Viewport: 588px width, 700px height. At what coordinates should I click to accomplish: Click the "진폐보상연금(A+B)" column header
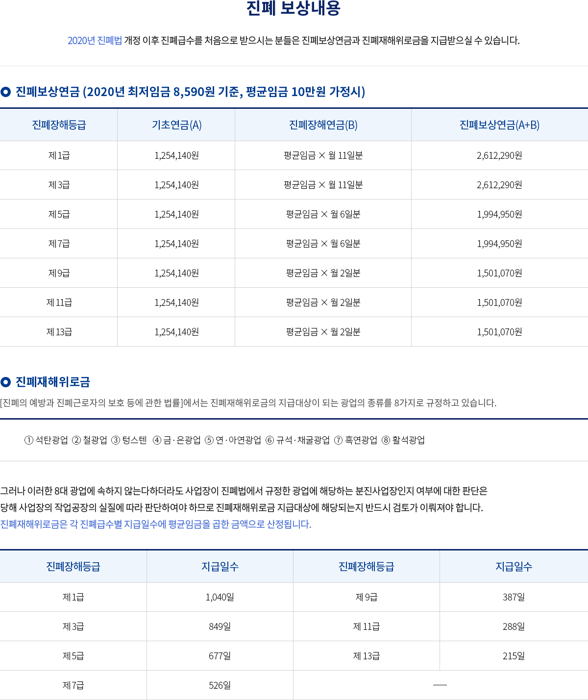[x=499, y=125]
